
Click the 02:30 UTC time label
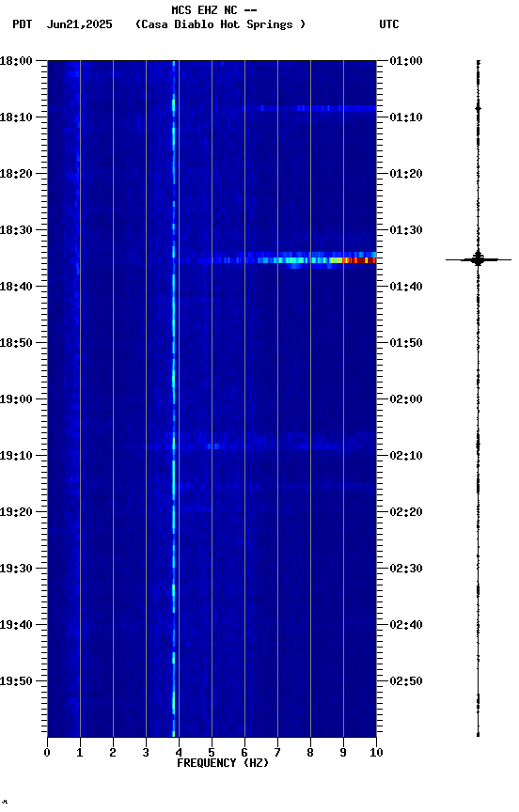(x=406, y=569)
